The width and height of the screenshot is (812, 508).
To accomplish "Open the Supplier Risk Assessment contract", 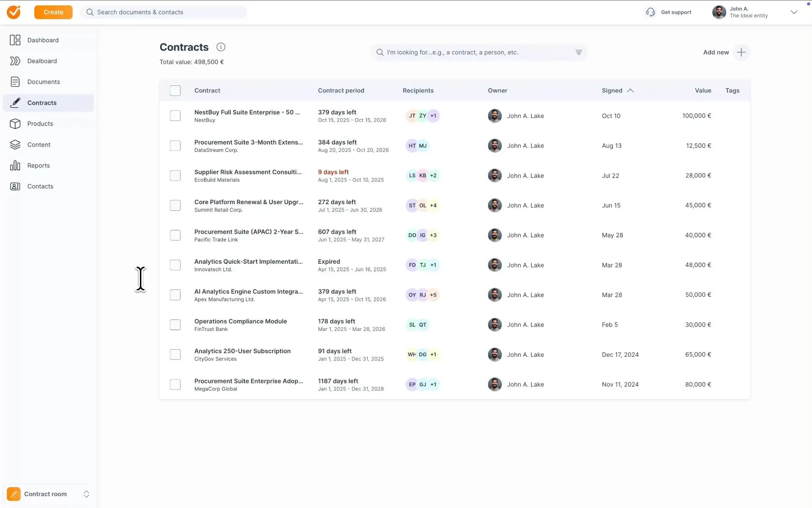I will point(248,172).
